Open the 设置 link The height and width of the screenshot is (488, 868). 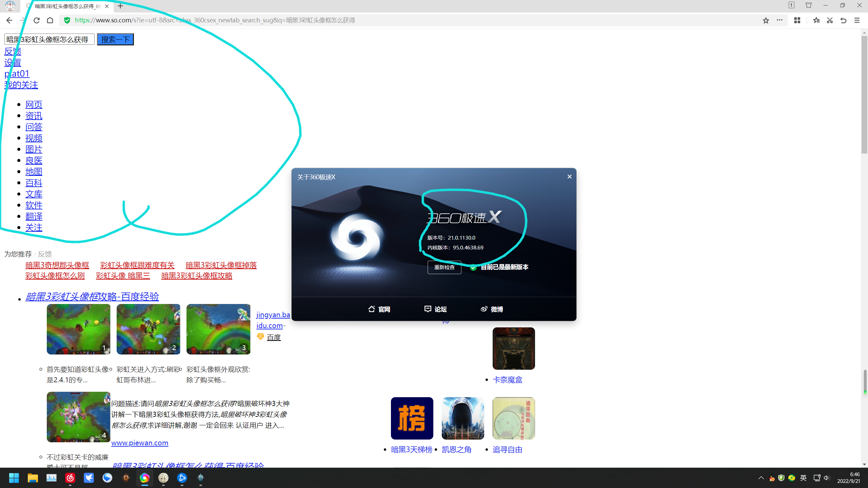tap(13, 63)
